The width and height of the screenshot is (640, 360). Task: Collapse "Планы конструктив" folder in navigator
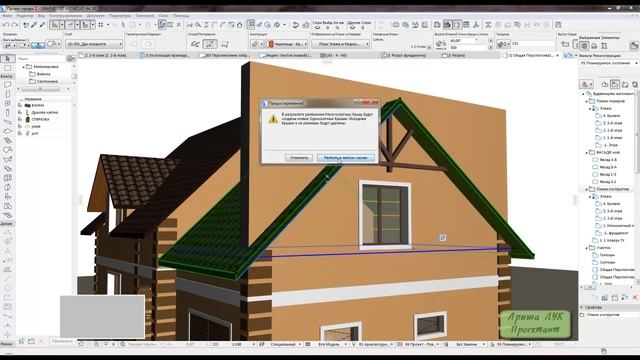point(587,189)
